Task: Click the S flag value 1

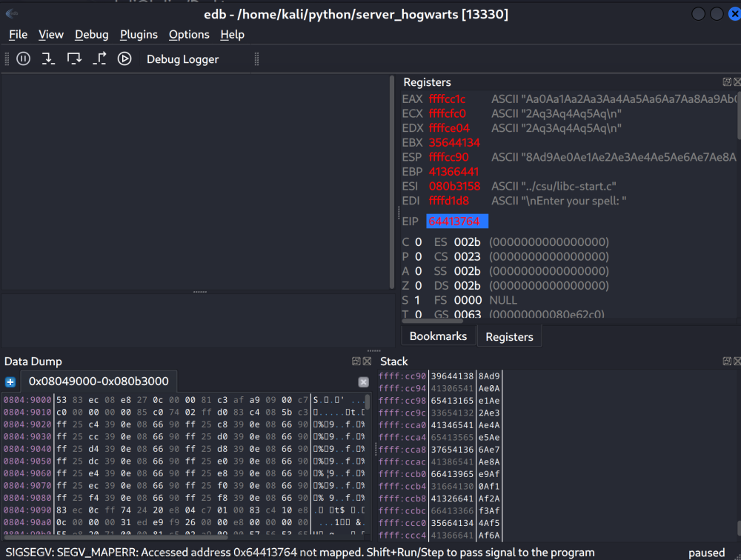Action: 417,300
